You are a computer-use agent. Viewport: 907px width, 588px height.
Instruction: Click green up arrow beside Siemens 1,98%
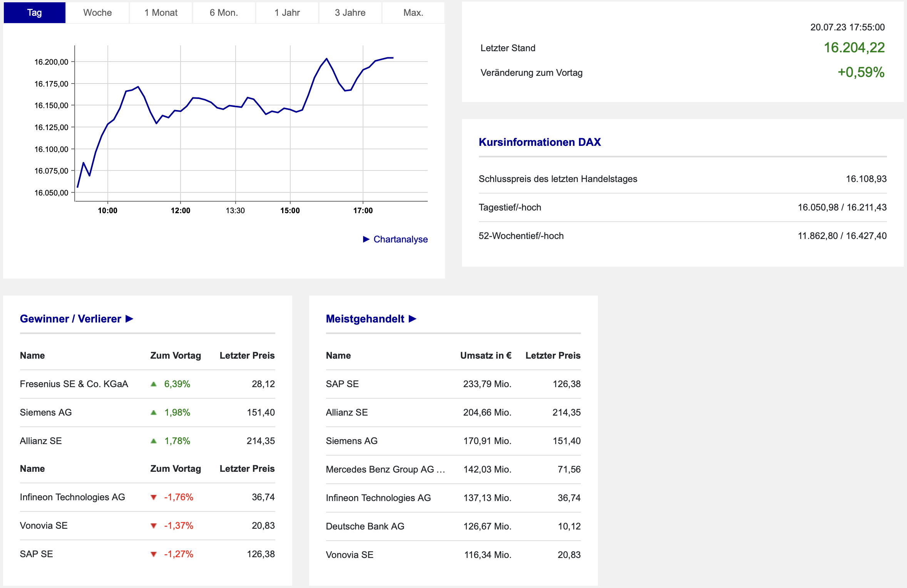pos(154,413)
